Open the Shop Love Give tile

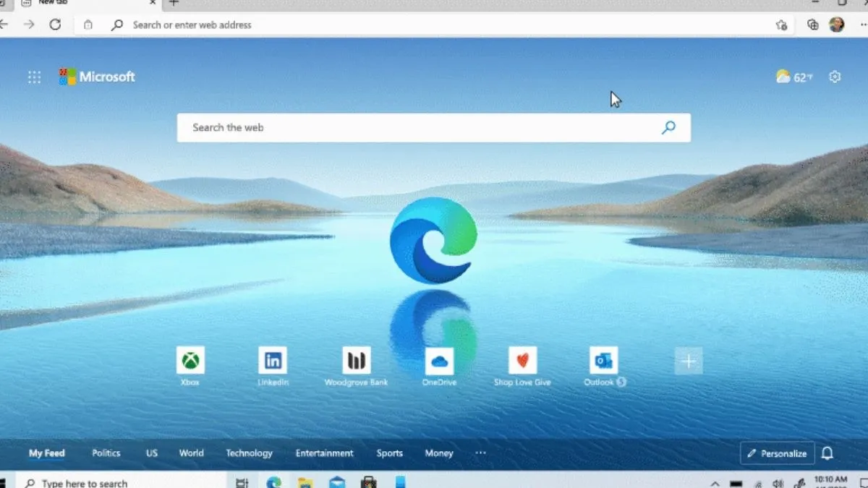522,361
